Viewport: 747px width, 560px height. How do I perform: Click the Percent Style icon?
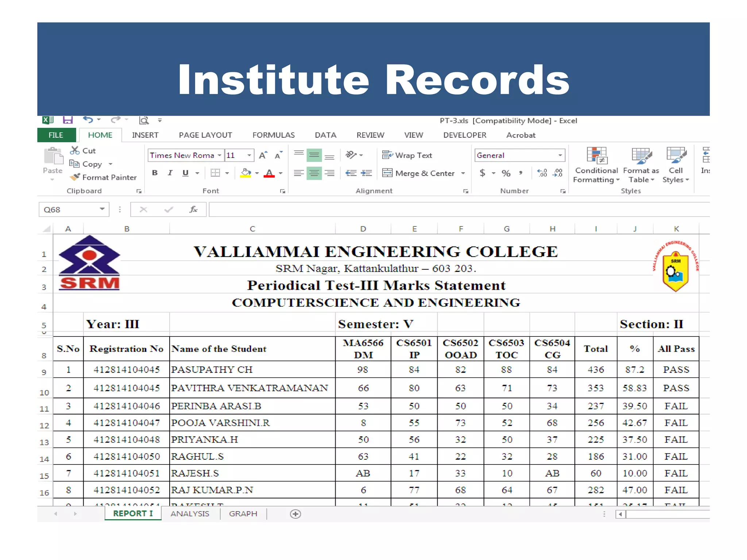(x=506, y=173)
